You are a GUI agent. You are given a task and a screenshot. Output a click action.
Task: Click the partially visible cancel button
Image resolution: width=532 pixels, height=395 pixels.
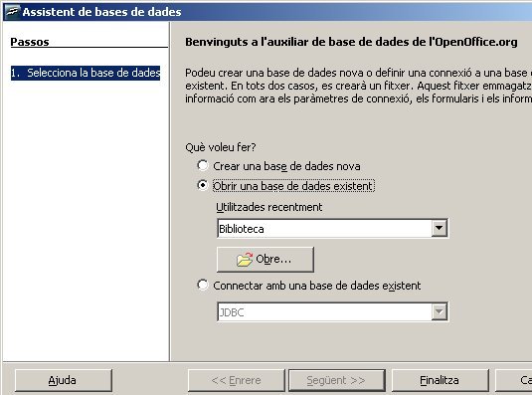(x=514, y=380)
